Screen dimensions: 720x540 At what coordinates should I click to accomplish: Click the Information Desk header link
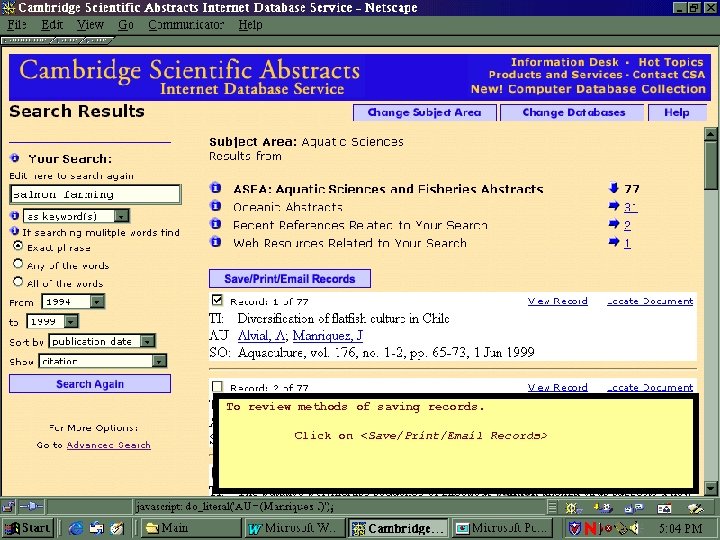(565, 62)
